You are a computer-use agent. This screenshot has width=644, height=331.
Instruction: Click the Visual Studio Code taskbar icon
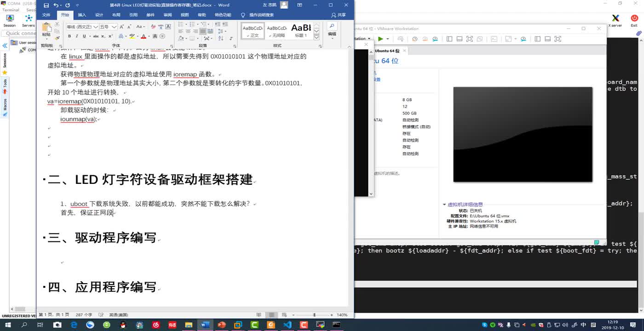point(287,325)
